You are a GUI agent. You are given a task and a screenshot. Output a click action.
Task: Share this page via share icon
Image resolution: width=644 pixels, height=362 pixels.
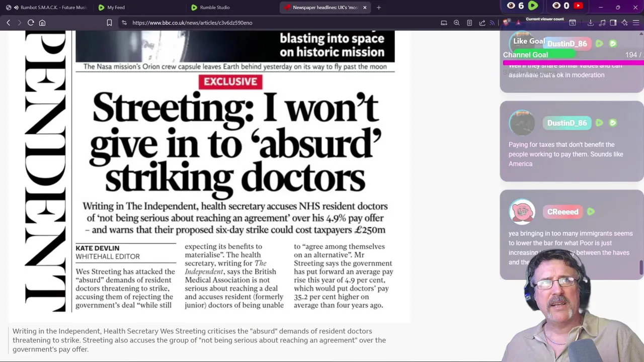482,23
